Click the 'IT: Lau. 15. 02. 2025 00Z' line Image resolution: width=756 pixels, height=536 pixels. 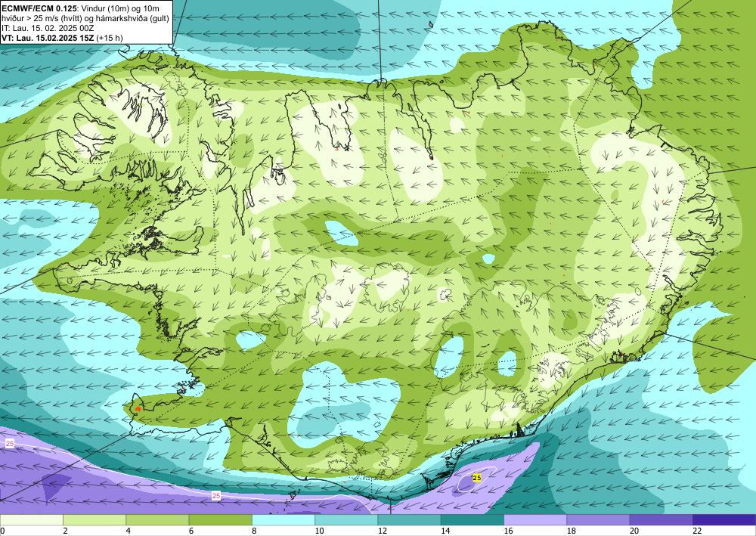tap(48, 28)
